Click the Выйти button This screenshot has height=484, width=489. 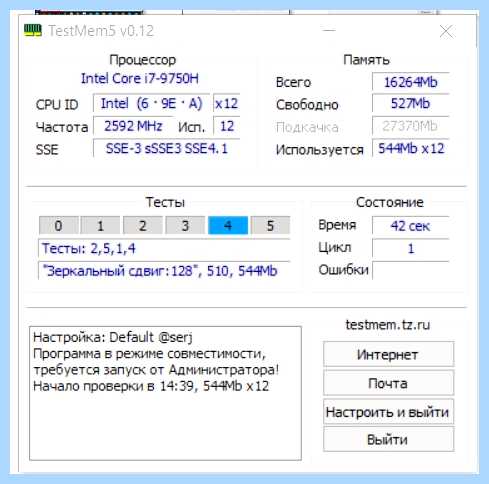(388, 439)
